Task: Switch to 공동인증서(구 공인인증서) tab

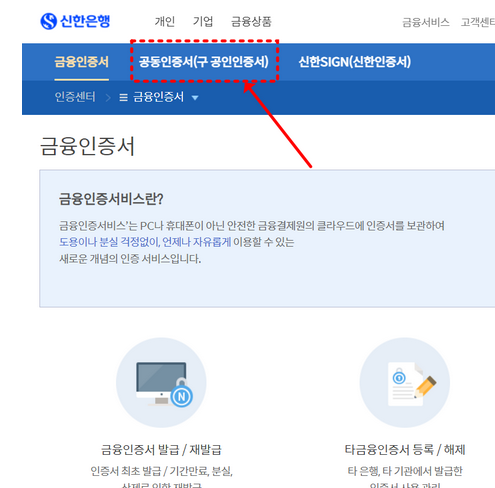Action: pyautogui.click(x=203, y=62)
